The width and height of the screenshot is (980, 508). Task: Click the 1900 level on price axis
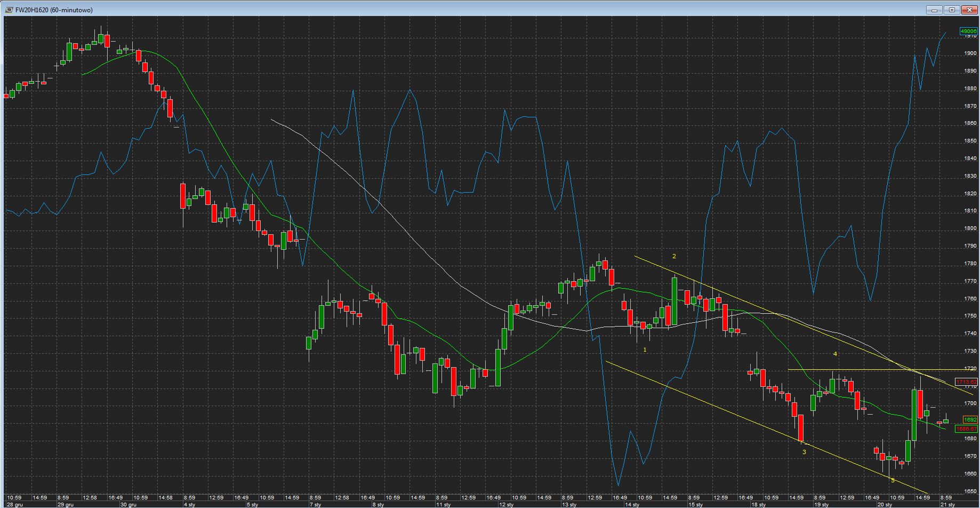click(970, 53)
